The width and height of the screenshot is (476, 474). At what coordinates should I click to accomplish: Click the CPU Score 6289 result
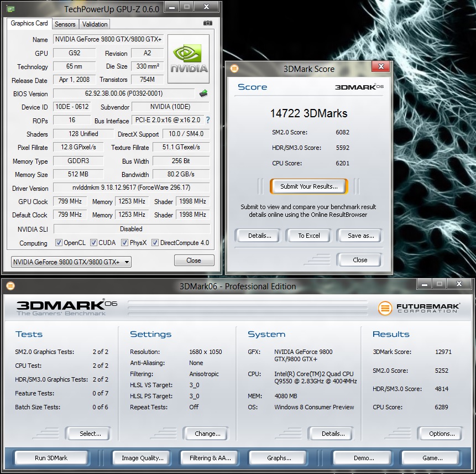(441, 407)
